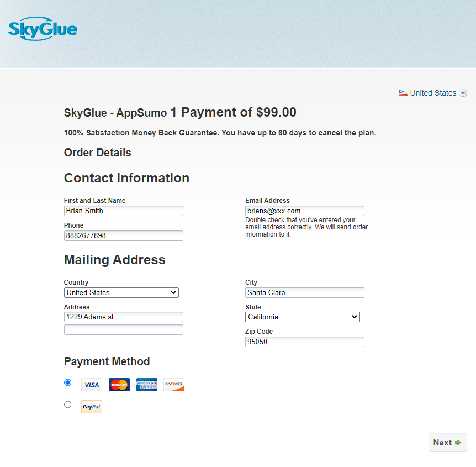Select the PayPal payment radio button

click(68, 405)
